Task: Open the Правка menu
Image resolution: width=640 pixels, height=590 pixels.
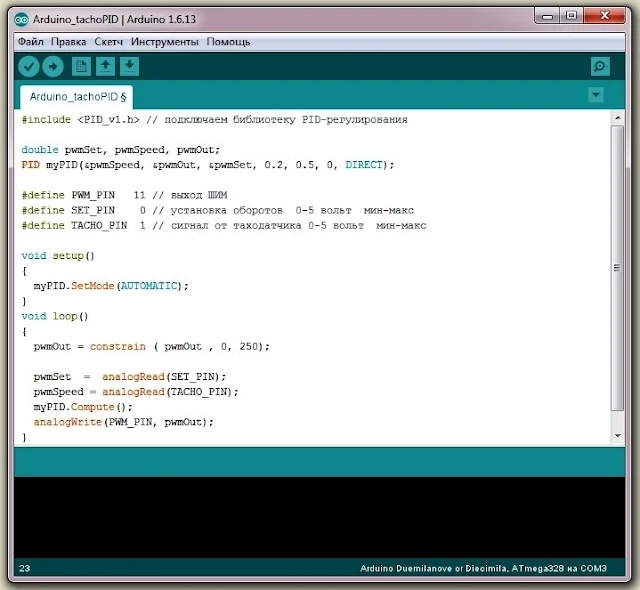Action: click(x=69, y=42)
